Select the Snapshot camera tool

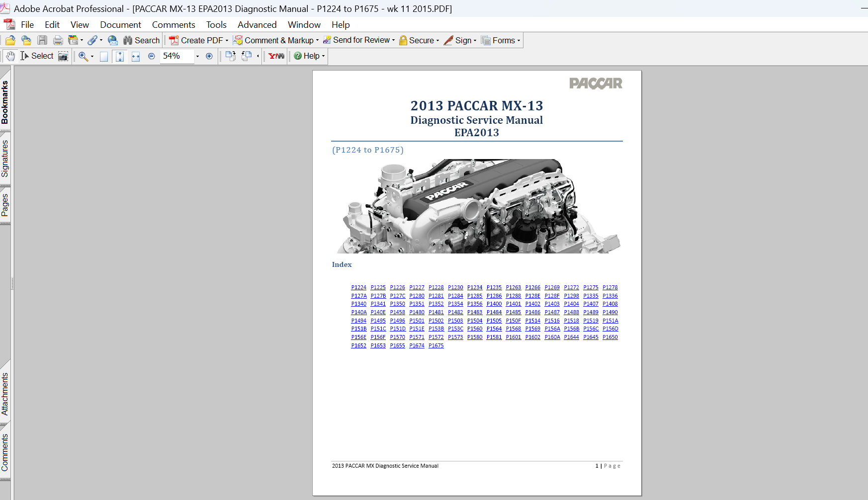point(63,56)
